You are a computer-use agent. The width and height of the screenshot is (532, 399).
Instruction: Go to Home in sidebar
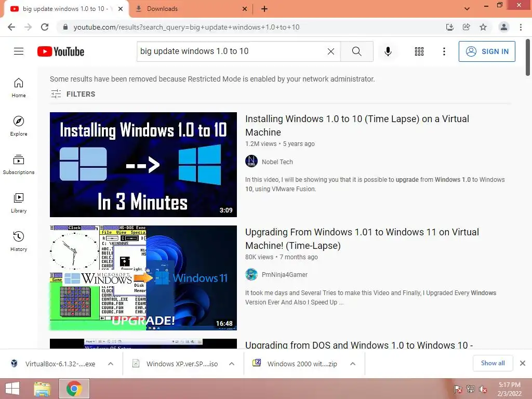(x=19, y=88)
